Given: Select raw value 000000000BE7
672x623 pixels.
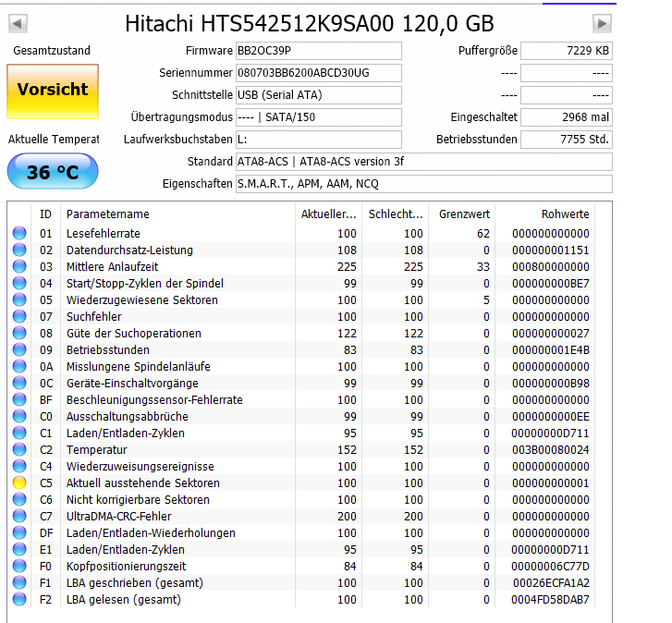Looking at the screenshot, I should (x=550, y=283).
